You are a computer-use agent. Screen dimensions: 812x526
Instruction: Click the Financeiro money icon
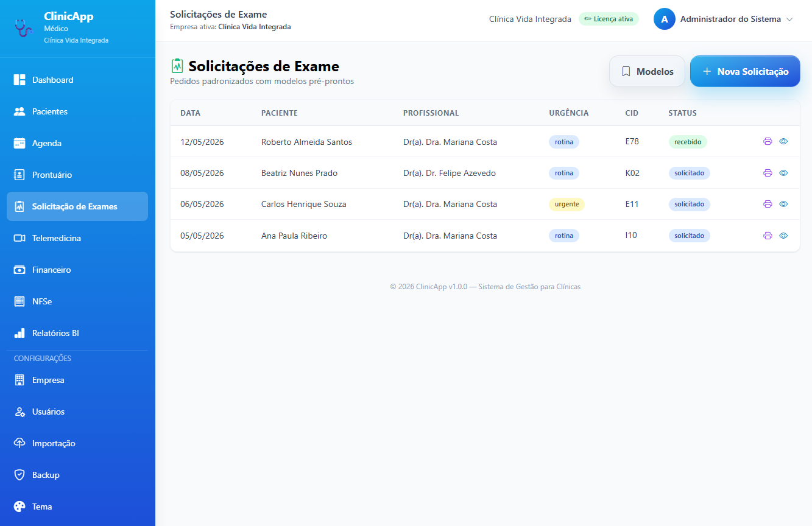point(19,270)
